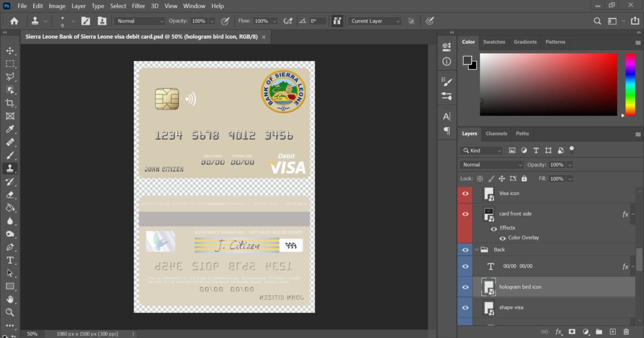Collapse the Back layer group

tap(476, 249)
